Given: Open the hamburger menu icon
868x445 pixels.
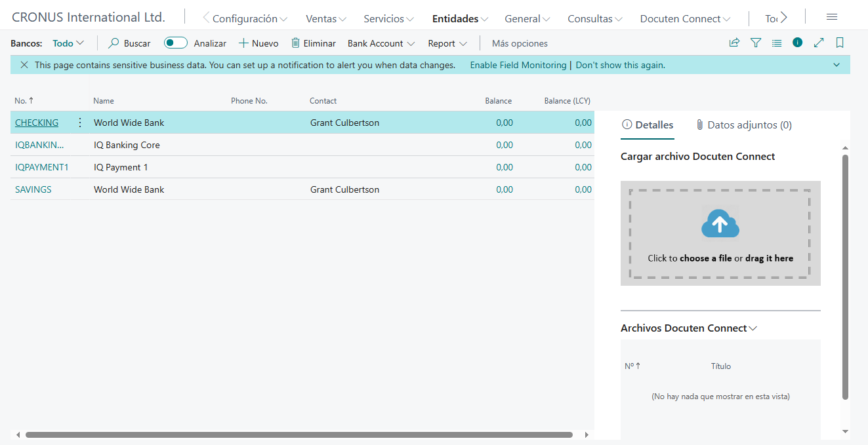Looking at the screenshot, I should point(832,18).
